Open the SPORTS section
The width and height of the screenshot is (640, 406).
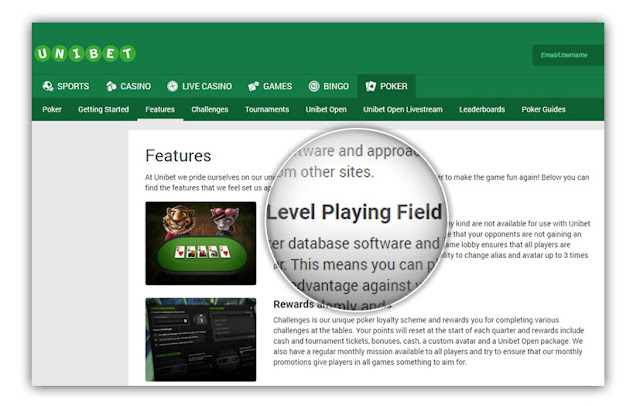tap(65, 86)
